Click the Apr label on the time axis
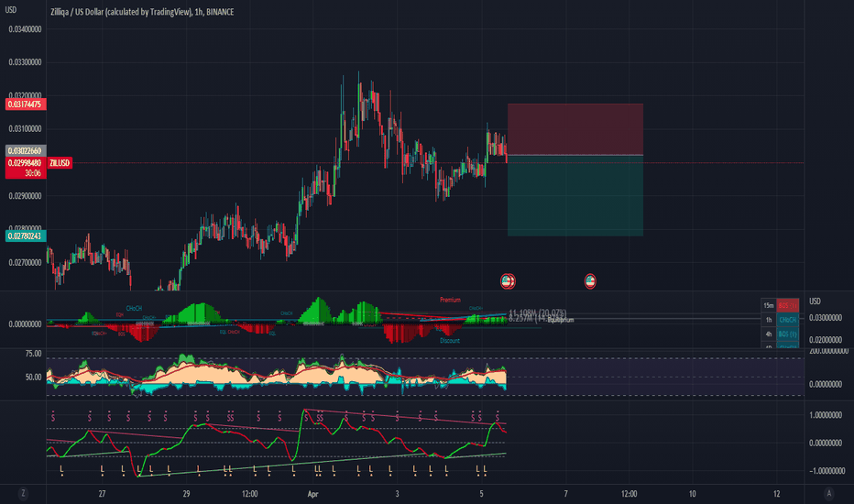Viewport: 854px width, 504px height. tap(312, 494)
